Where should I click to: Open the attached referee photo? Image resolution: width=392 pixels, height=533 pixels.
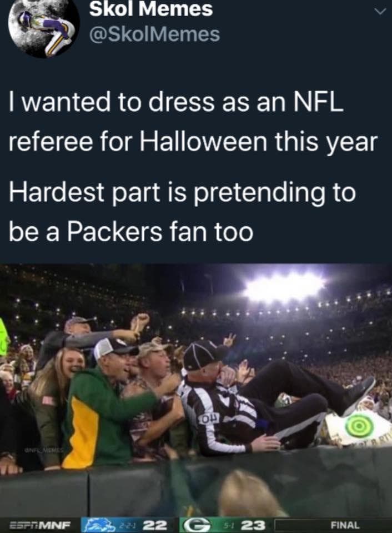(x=196, y=398)
